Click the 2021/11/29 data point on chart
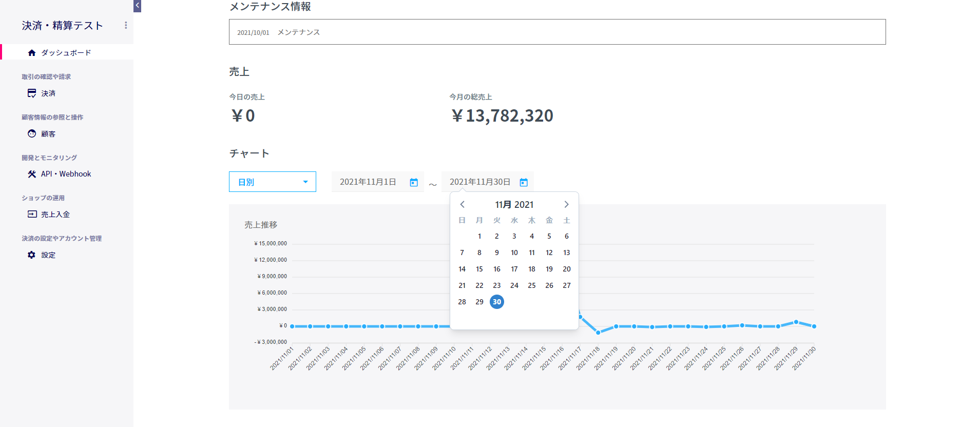This screenshot has height=427, width=980. coord(796,322)
